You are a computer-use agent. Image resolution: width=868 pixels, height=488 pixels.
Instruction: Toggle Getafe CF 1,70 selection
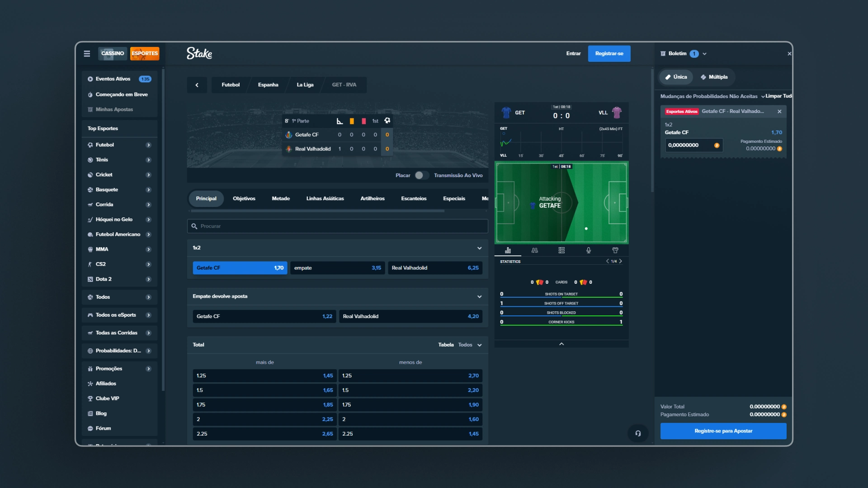point(240,268)
